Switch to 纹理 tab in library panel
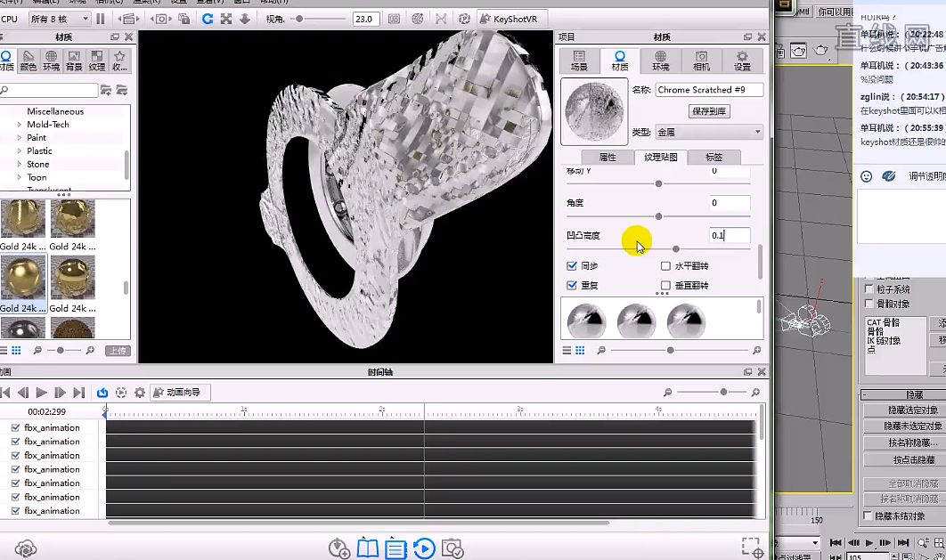The image size is (946, 560). pos(97,61)
